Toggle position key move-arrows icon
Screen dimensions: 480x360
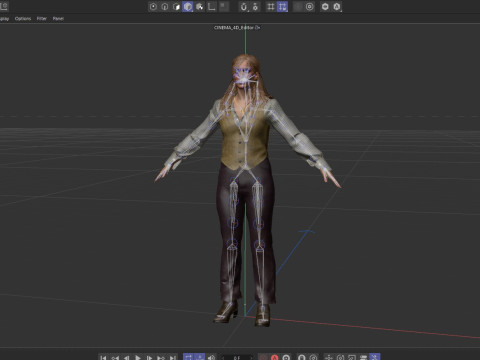pyautogui.click(x=329, y=358)
